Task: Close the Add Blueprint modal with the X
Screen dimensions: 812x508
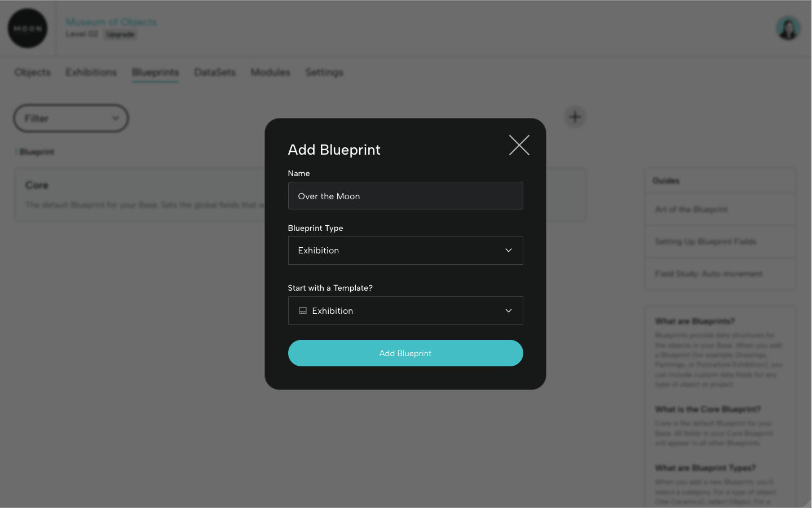Action: (x=519, y=145)
